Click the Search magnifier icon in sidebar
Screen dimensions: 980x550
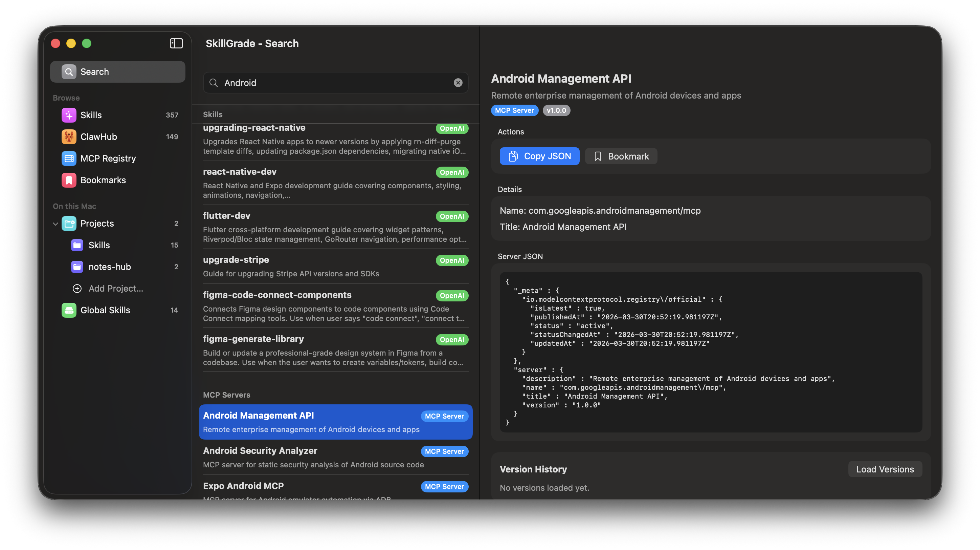[x=69, y=71]
